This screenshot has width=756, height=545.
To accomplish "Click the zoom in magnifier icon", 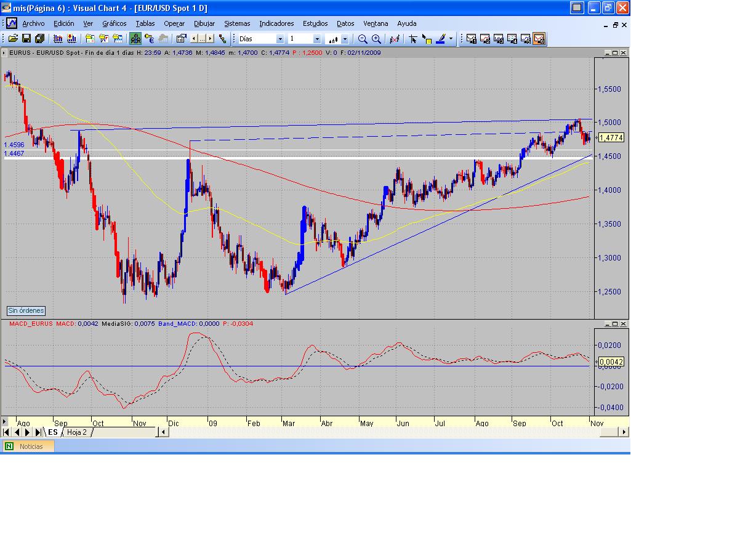I will pos(376,39).
